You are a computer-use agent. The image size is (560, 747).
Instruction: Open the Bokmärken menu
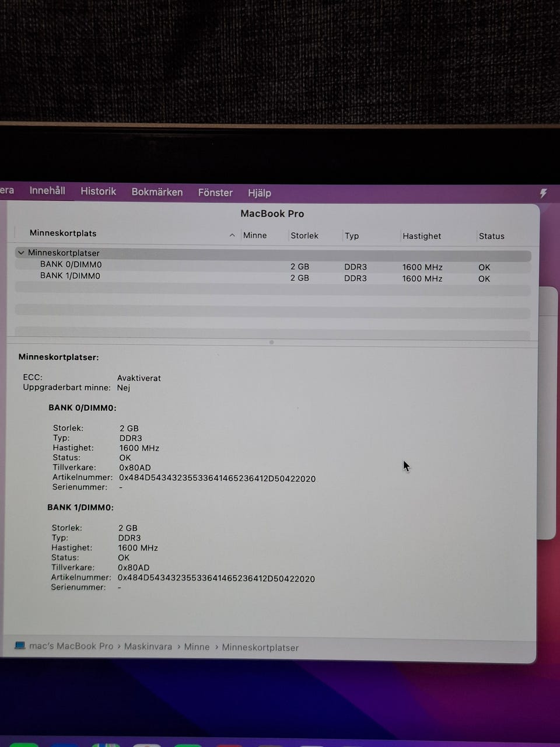(157, 192)
